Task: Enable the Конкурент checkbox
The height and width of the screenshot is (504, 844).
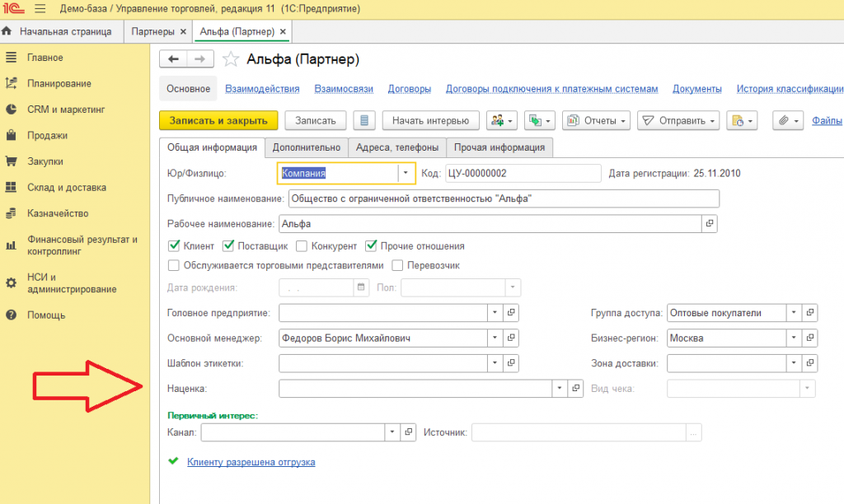Action: click(302, 245)
